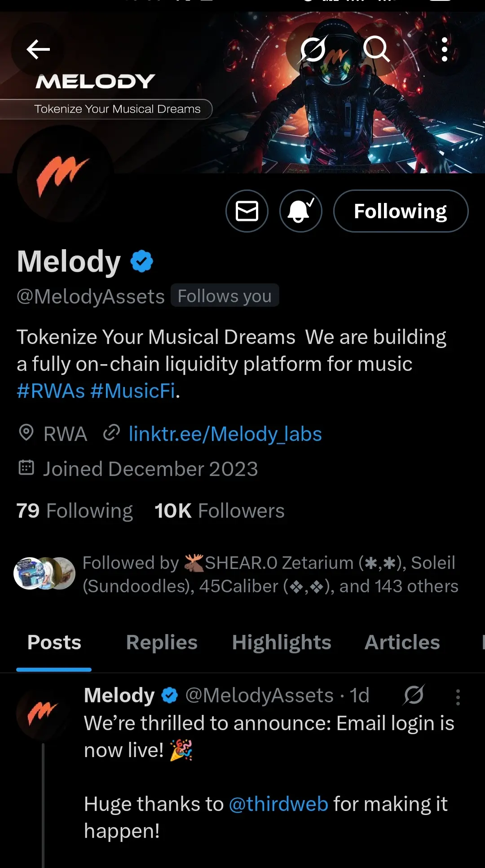485x868 pixels.
Task: Open the #RWAs hashtag
Action: [x=51, y=391]
